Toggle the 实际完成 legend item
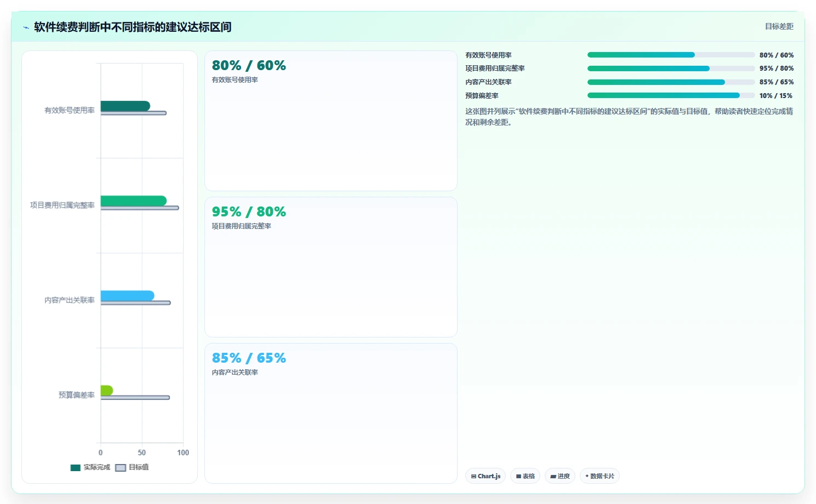Image resolution: width=816 pixels, height=504 pixels. (90, 467)
